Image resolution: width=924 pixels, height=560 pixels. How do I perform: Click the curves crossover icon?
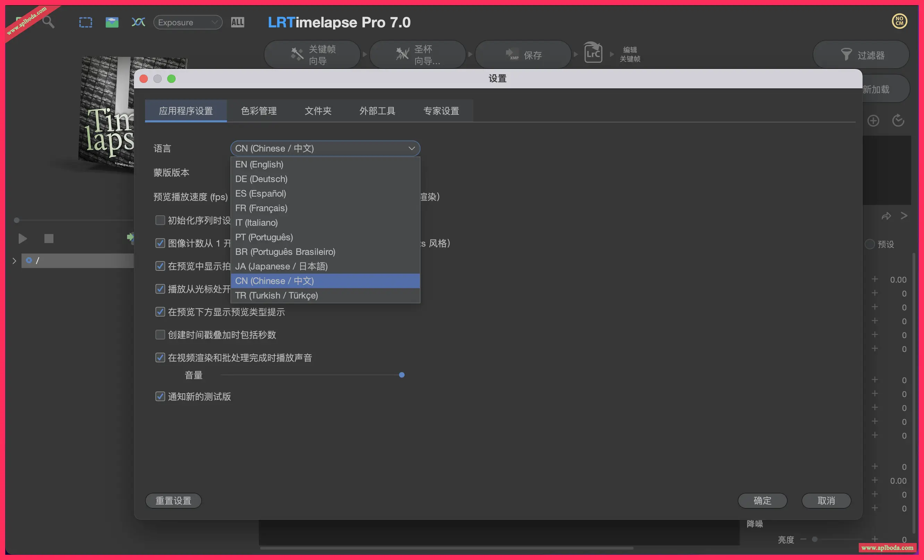click(138, 22)
